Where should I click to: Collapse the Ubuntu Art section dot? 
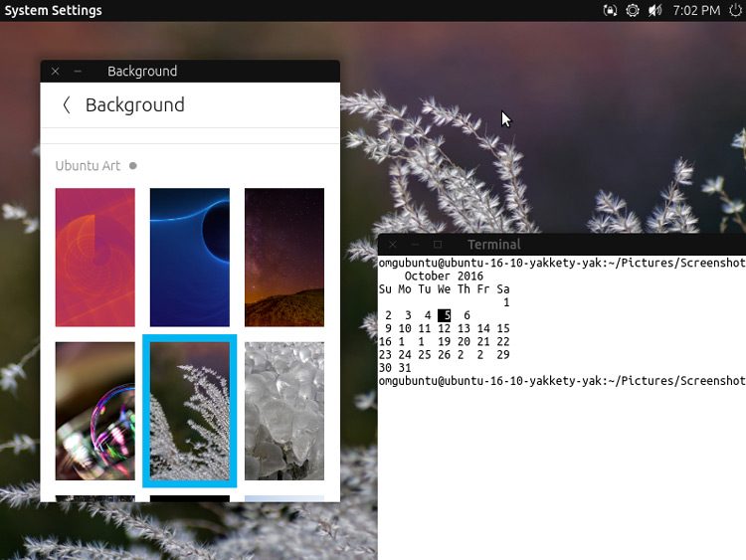[133, 165]
